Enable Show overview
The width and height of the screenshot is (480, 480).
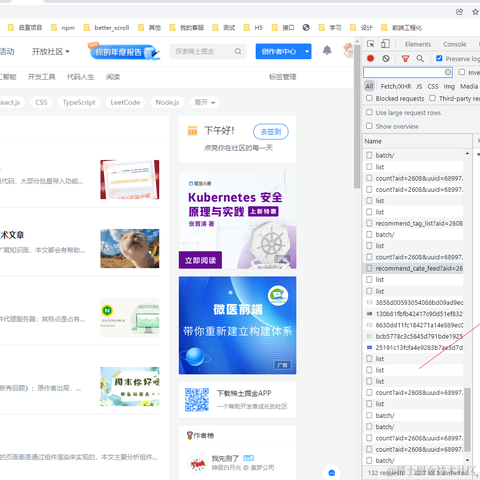click(x=369, y=126)
